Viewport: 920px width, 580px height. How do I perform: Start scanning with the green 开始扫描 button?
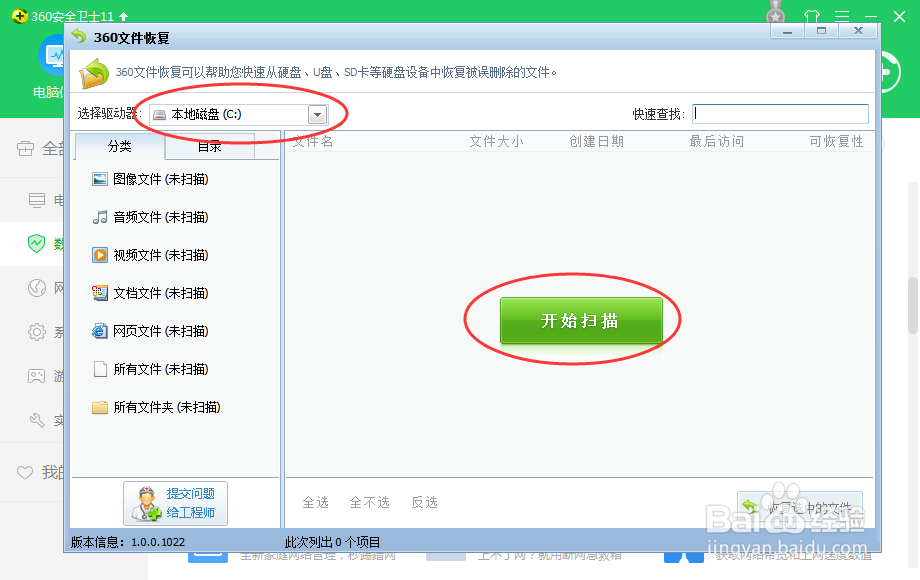pyautogui.click(x=581, y=320)
